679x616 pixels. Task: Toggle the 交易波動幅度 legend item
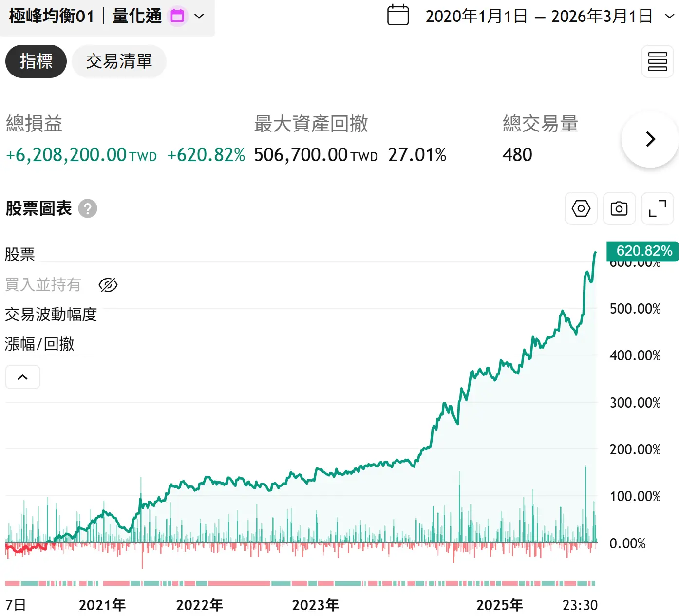51,315
